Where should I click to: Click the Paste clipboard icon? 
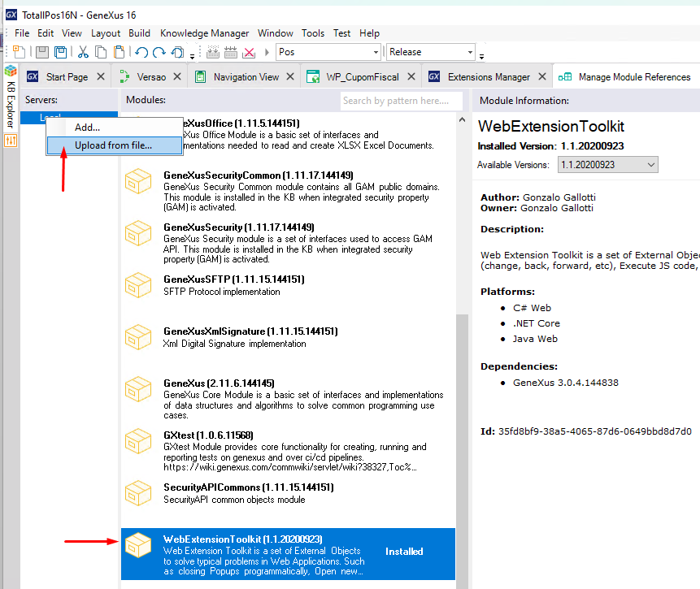[120, 52]
